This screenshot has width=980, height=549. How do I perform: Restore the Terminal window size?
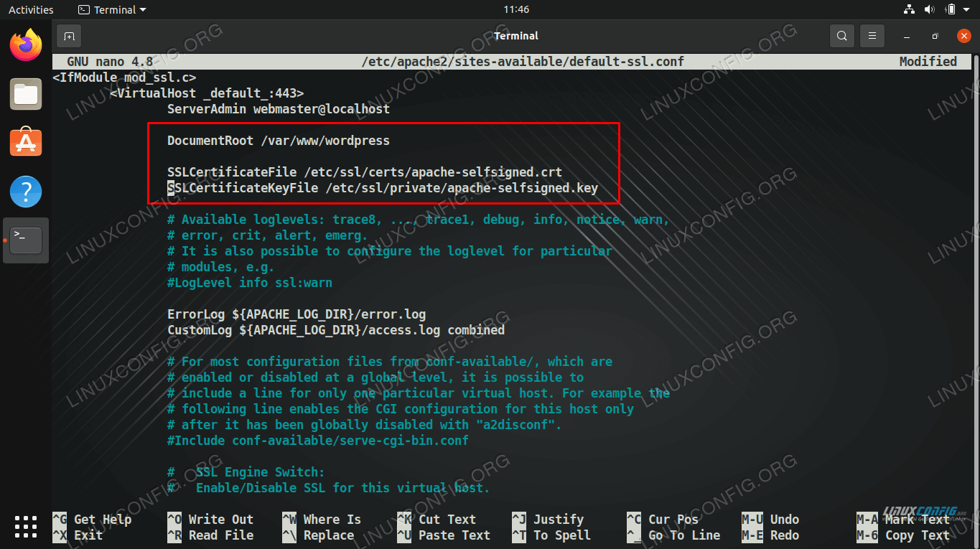pos(935,36)
